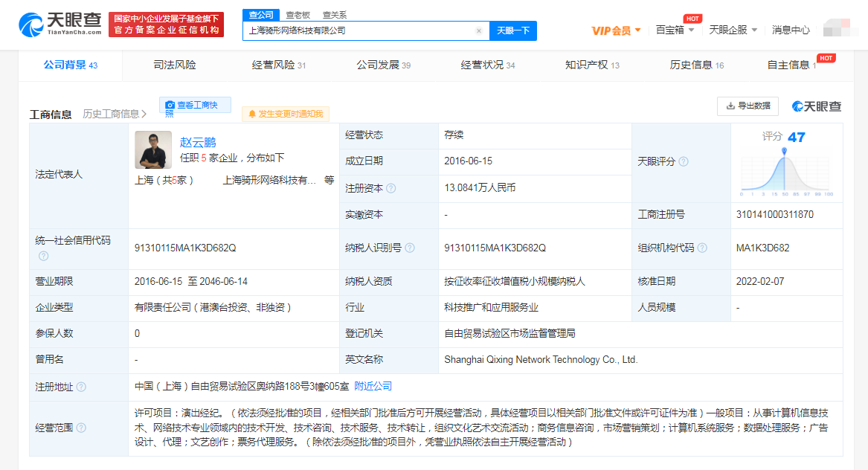Open the 公司背景 tab
The width and height of the screenshot is (868, 470).
71,65
